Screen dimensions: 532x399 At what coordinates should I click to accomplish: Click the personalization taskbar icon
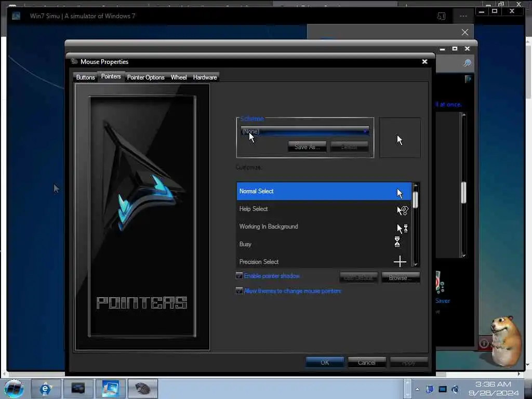point(111,389)
